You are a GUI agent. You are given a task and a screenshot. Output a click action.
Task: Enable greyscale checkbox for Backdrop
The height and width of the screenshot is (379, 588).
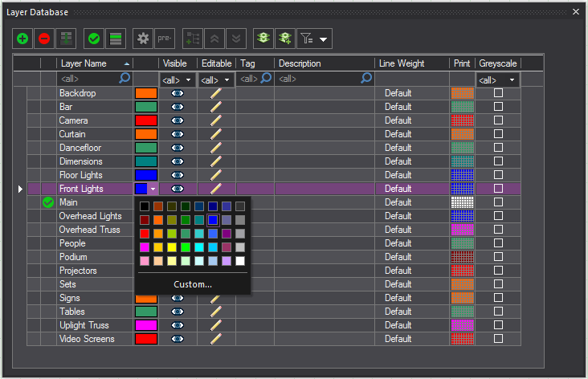coord(498,93)
